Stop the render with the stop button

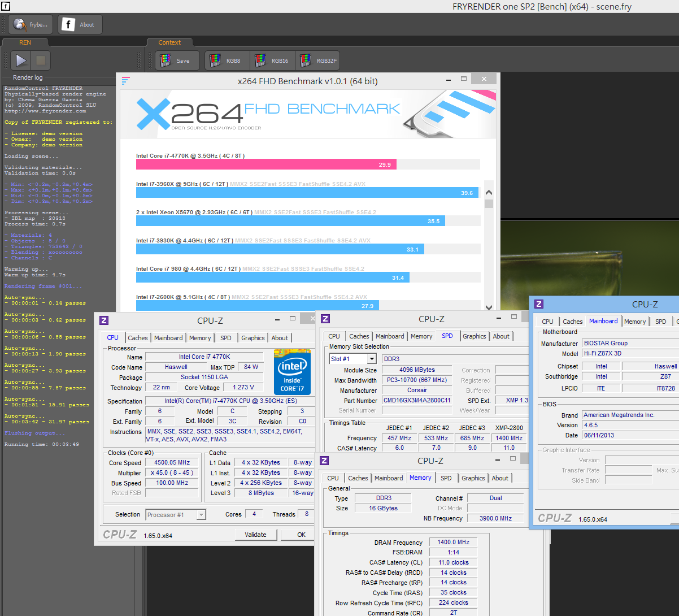tap(41, 60)
